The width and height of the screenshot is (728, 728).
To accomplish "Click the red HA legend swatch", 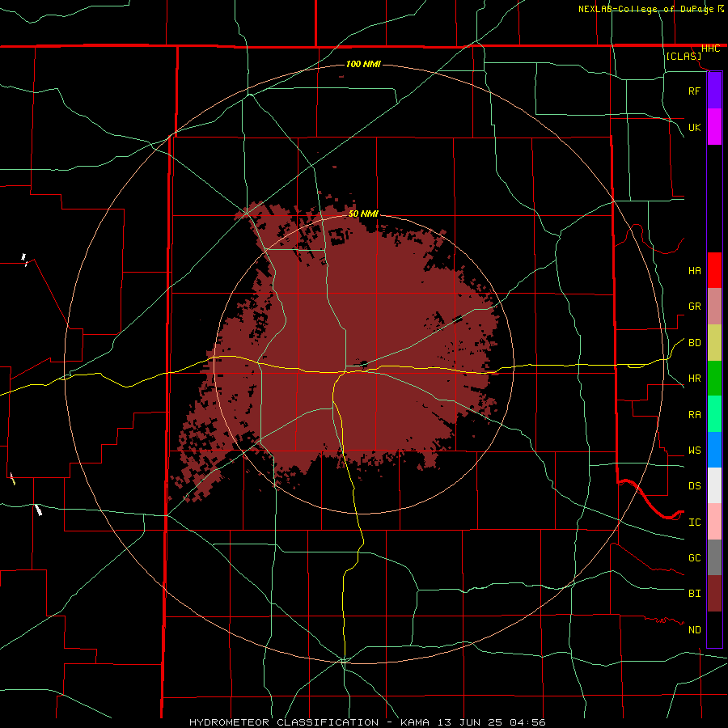I will coord(714,270).
